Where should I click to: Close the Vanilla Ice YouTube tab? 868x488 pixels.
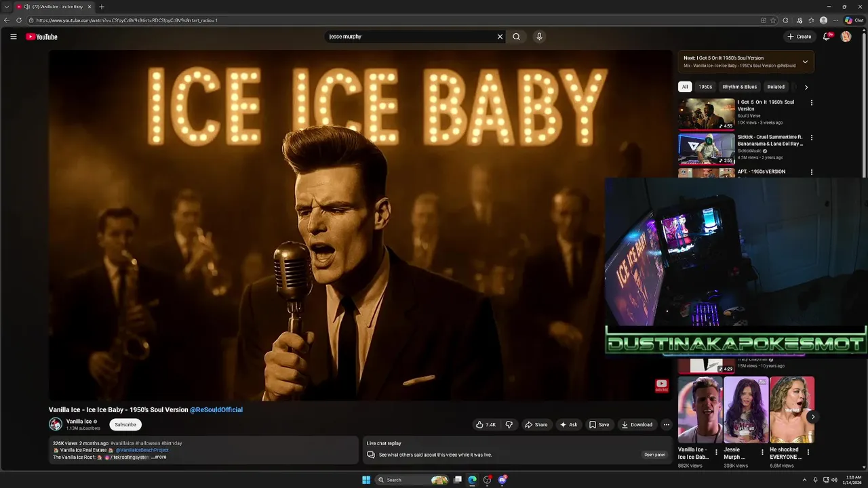(89, 7)
